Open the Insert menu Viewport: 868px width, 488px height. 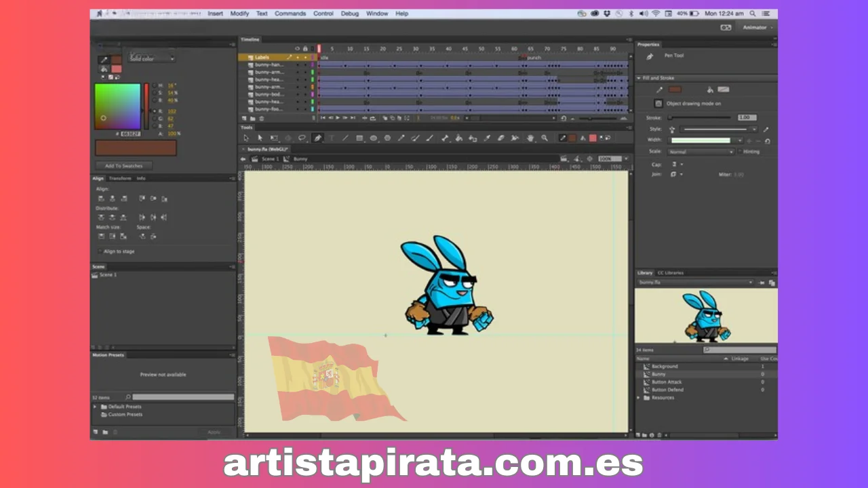[215, 14]
